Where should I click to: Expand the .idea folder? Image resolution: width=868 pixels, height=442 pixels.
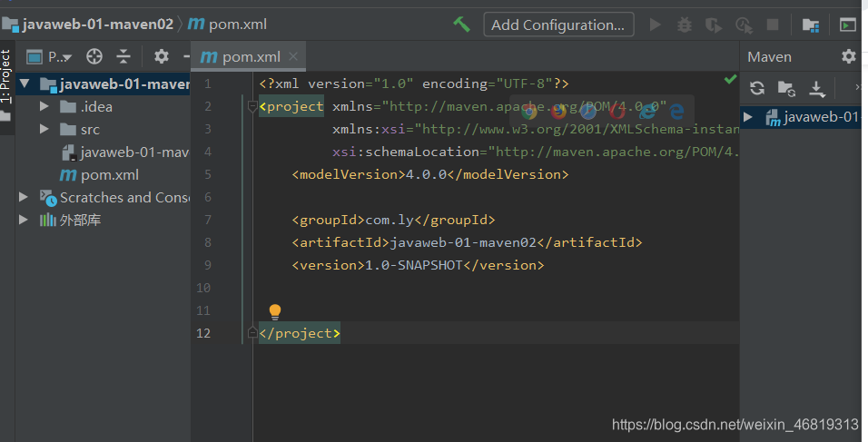(44, 106)
